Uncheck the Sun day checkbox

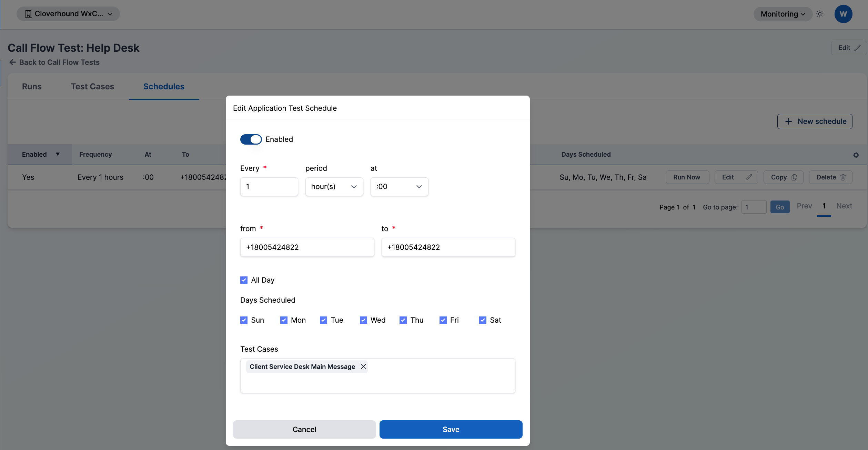244,320
